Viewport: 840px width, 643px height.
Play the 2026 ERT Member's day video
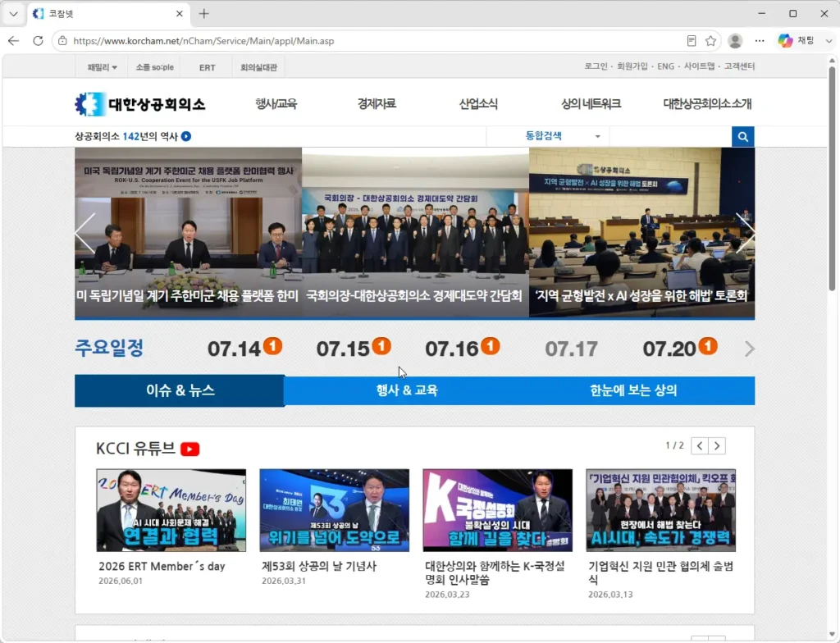click(x=171, y=510)
